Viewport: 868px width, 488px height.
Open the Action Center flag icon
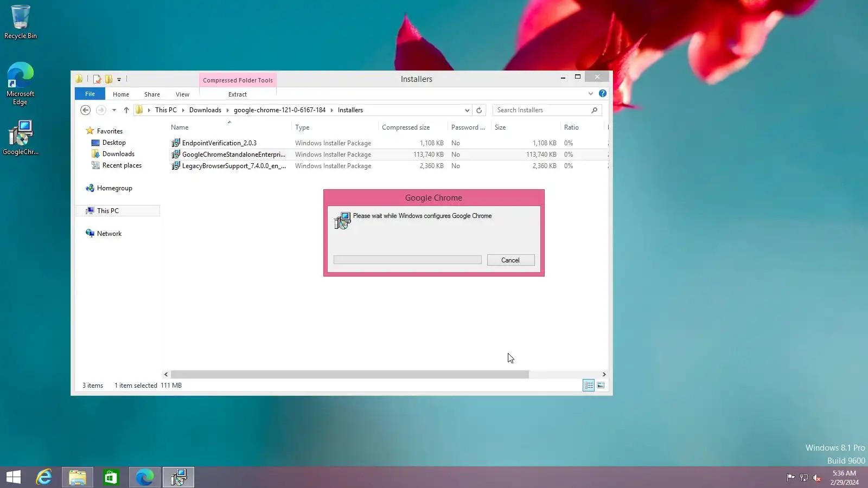791,478
